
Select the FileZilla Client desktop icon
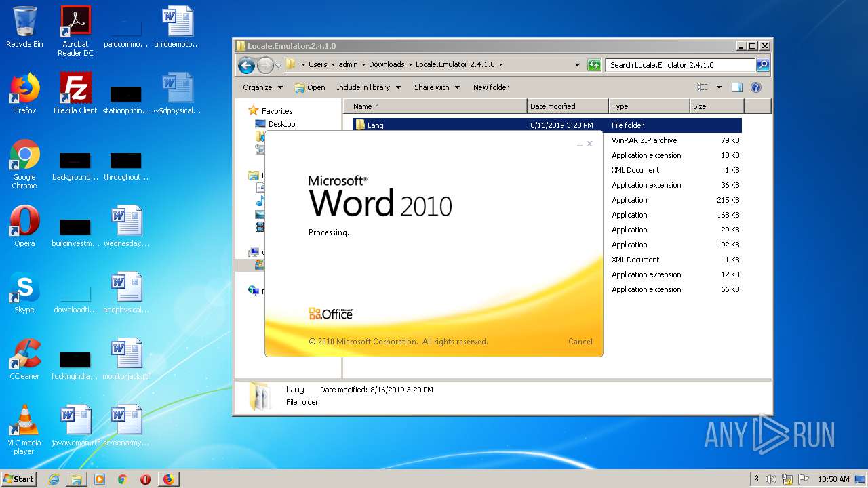coord(75,94)
